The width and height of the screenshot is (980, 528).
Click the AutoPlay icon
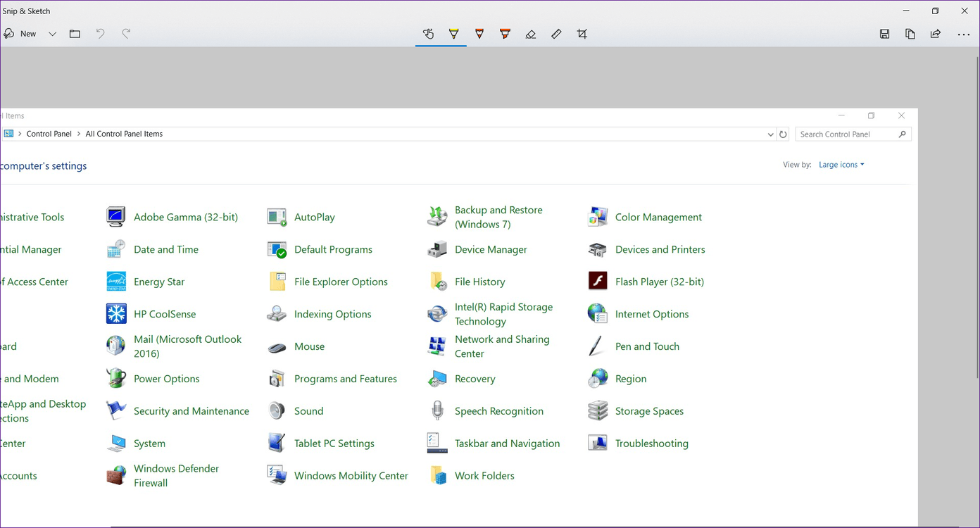point(277,217)
